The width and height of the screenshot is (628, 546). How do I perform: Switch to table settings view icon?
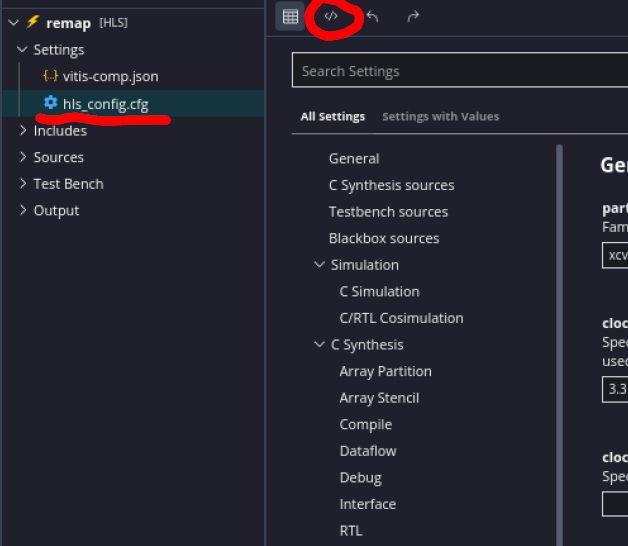coord(290,16)
